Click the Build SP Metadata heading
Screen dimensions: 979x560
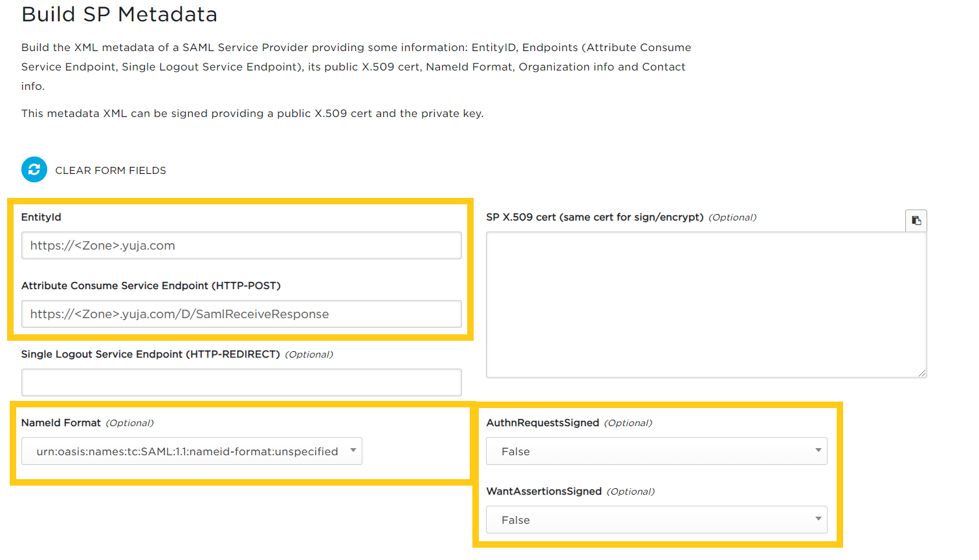[119, 14]
